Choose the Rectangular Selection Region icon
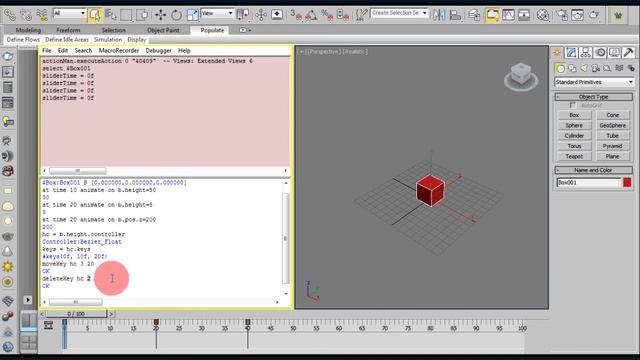 [x=126, y=15]
